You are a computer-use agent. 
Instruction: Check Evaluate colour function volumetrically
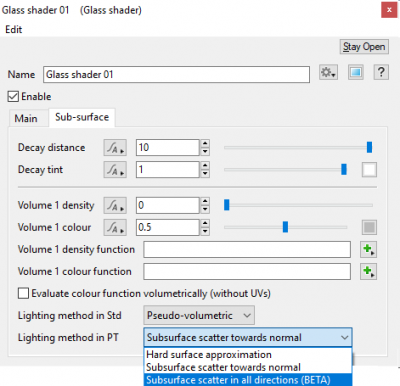pyautogui.click(x=23, y=294)
